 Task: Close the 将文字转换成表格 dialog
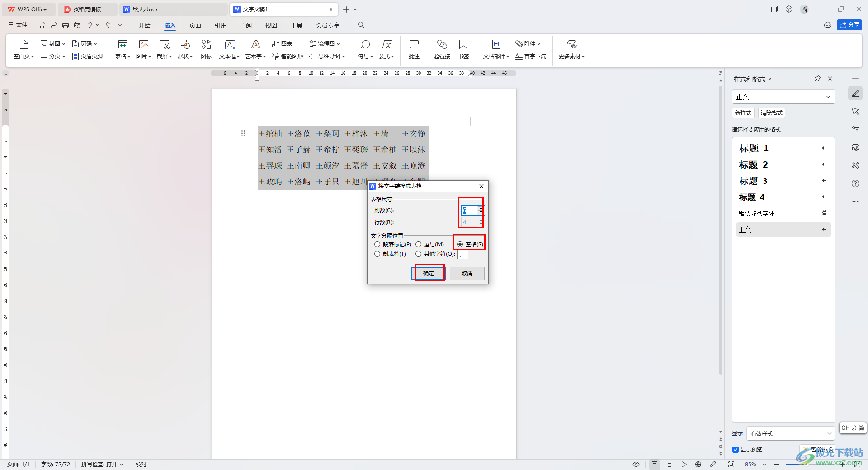pos(481,186)
